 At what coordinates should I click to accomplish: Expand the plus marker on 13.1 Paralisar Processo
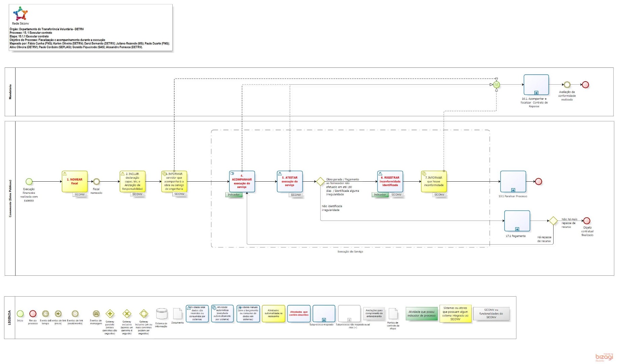tap(513, 190)
